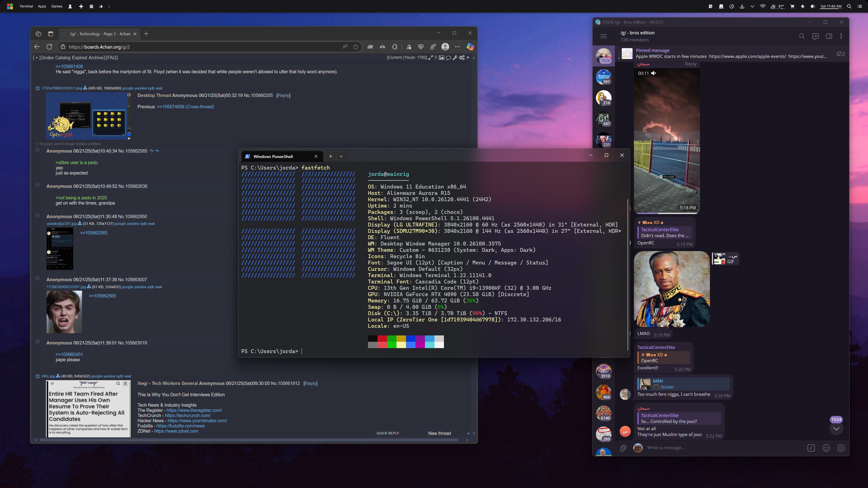The height and width of the screenshot is (488, 868).
Task: Open Browser essentials heart icon in Edge
Action: pos(421,47)
